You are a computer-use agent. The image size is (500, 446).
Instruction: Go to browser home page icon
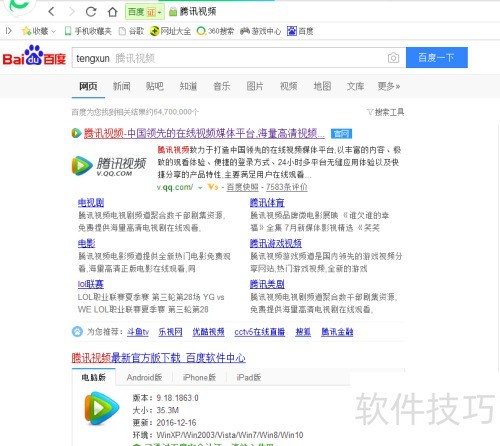[x=113, y=12]
